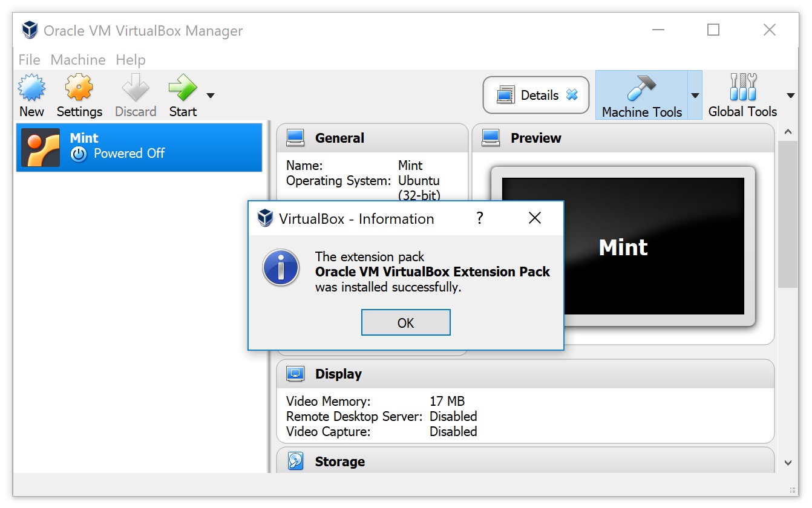
Task: Click the scrollbar up arrow
Action: tap(788, 132)
